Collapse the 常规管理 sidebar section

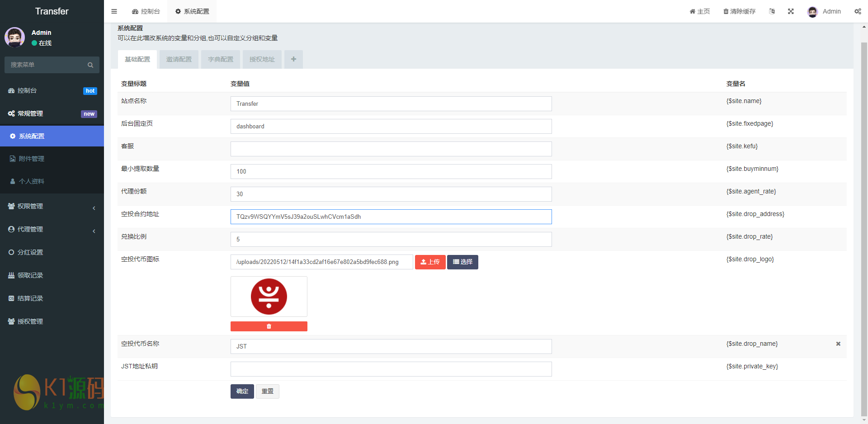tap(52, 113)
